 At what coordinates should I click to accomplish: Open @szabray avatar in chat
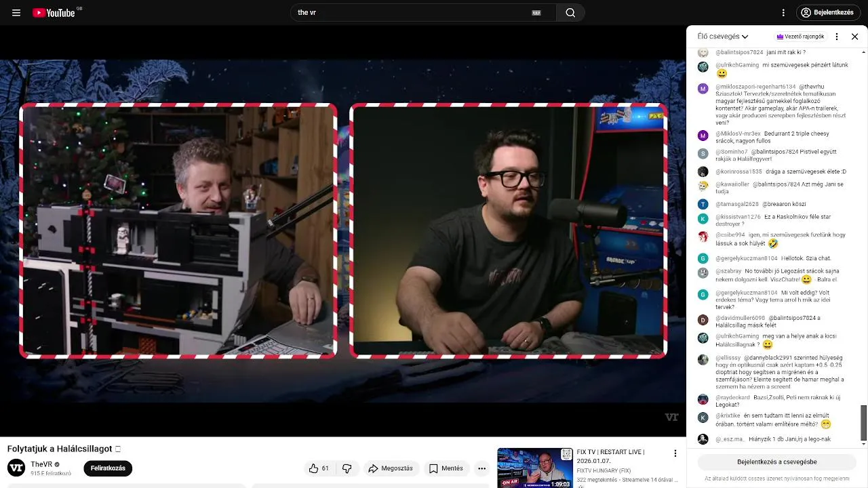tap(703, 272)
